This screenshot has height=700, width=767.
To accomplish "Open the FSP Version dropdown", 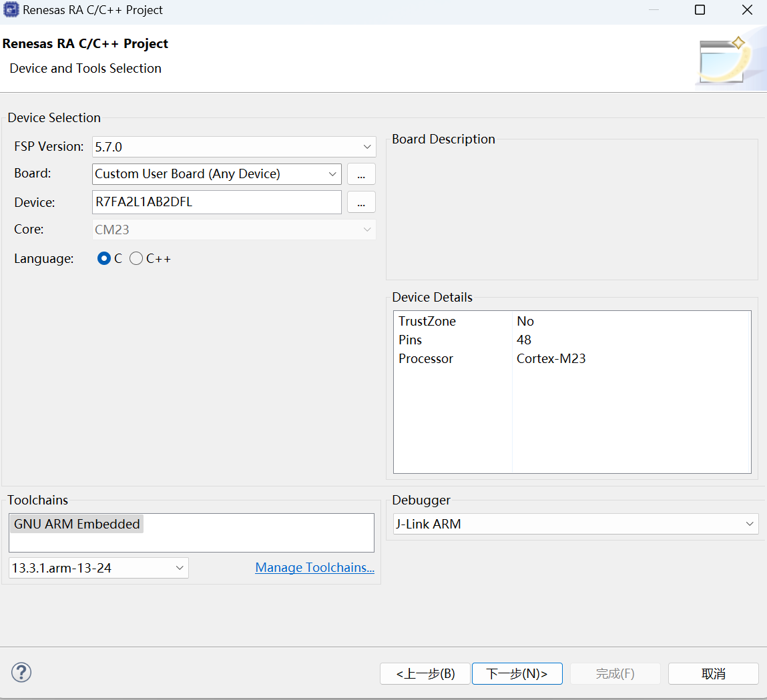I will tap(234, 147).
